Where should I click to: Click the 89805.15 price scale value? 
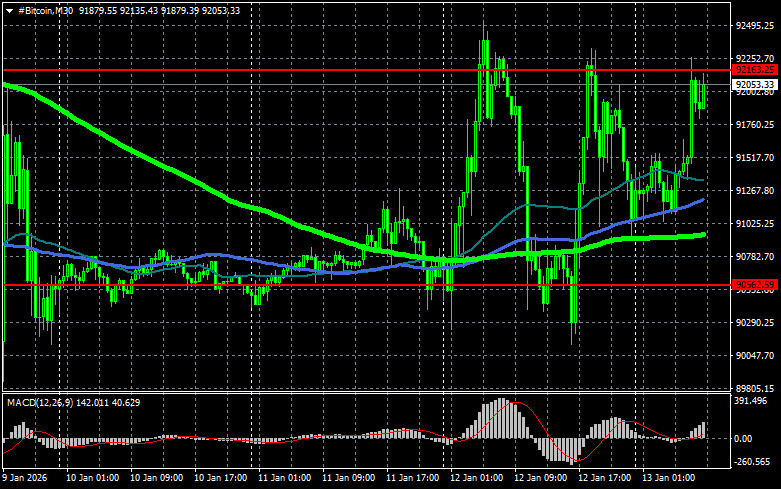755,388
